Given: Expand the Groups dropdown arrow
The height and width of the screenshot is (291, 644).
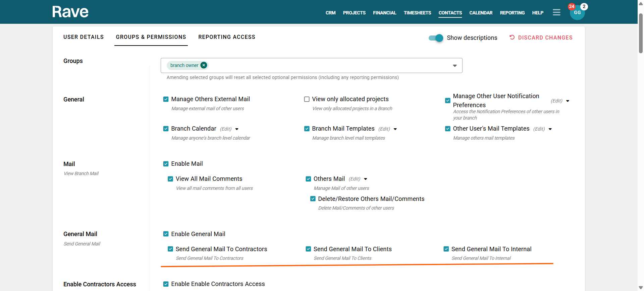Looking at the screenshot, I should [x=454, y=66].
